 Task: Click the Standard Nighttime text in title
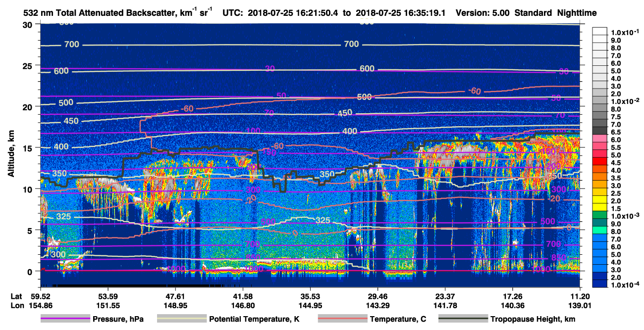coord(555,13)
